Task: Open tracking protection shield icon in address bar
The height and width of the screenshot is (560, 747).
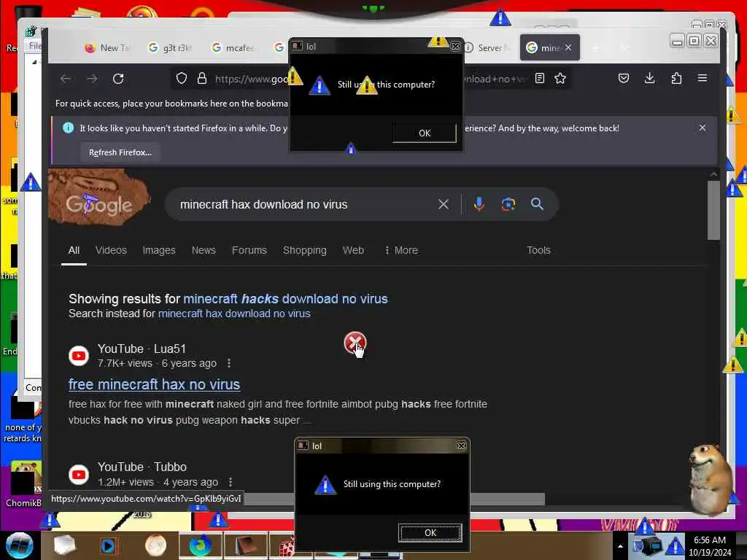Action: pyautogui.click(x=182, y=79)
